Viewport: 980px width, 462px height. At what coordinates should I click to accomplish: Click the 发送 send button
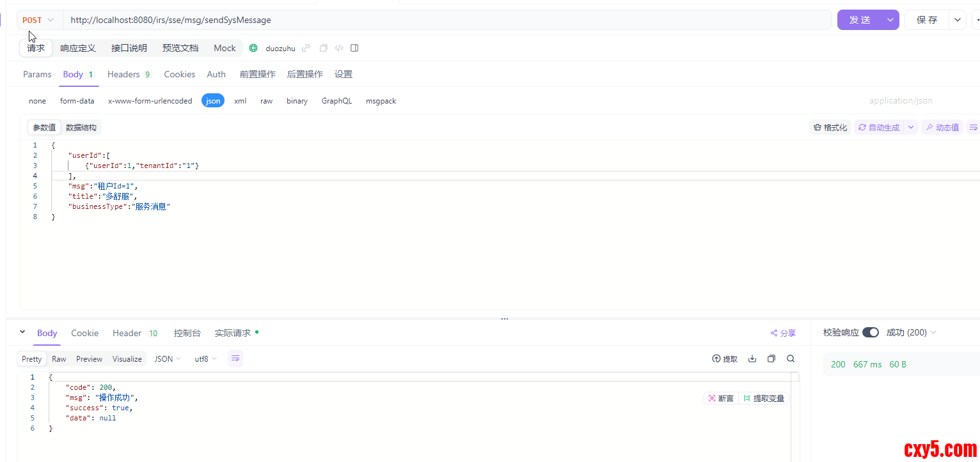(860, 20)
